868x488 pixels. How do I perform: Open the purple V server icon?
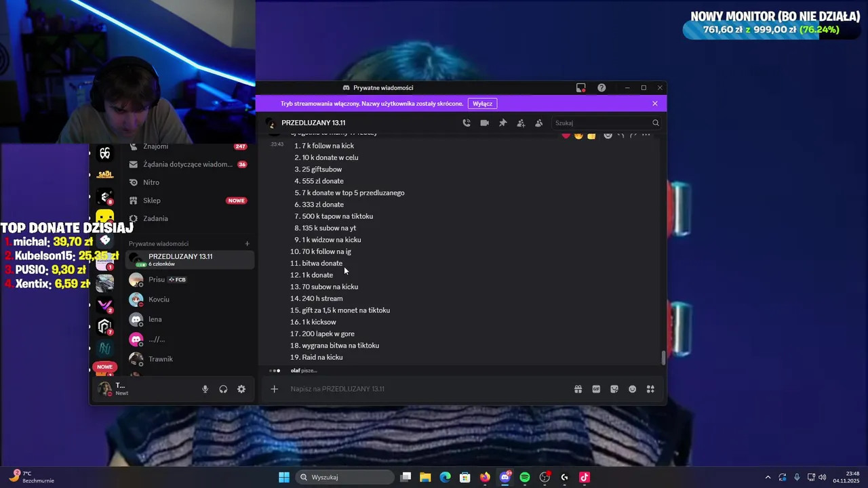click(104, 305)
